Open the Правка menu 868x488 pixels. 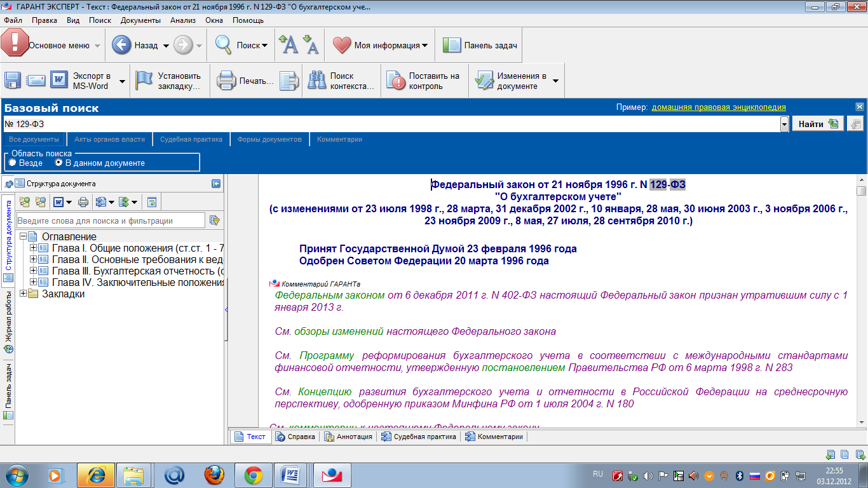(x=44, y=20)
